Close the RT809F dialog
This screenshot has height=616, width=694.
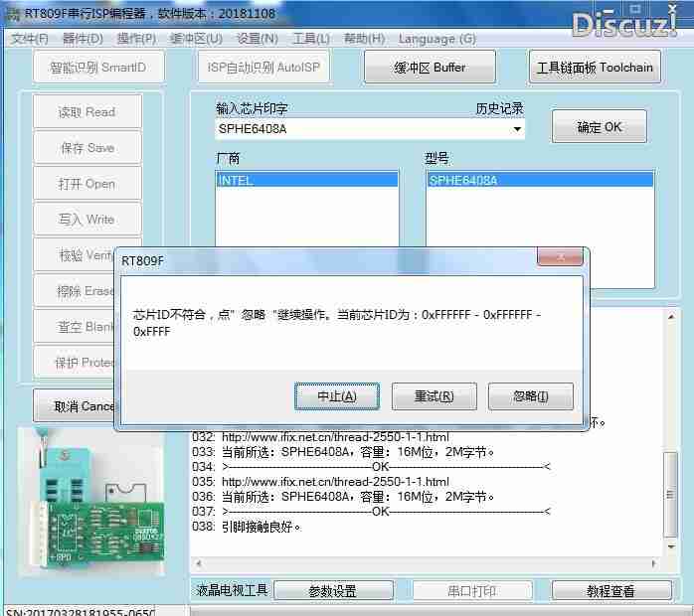click(560, 257)
